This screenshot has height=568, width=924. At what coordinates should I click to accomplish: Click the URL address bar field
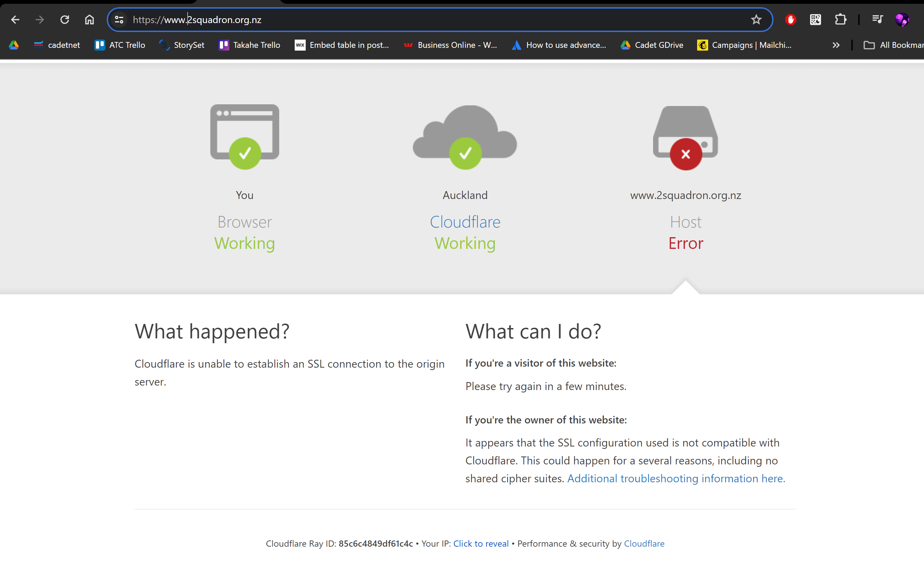click(413, 20)
